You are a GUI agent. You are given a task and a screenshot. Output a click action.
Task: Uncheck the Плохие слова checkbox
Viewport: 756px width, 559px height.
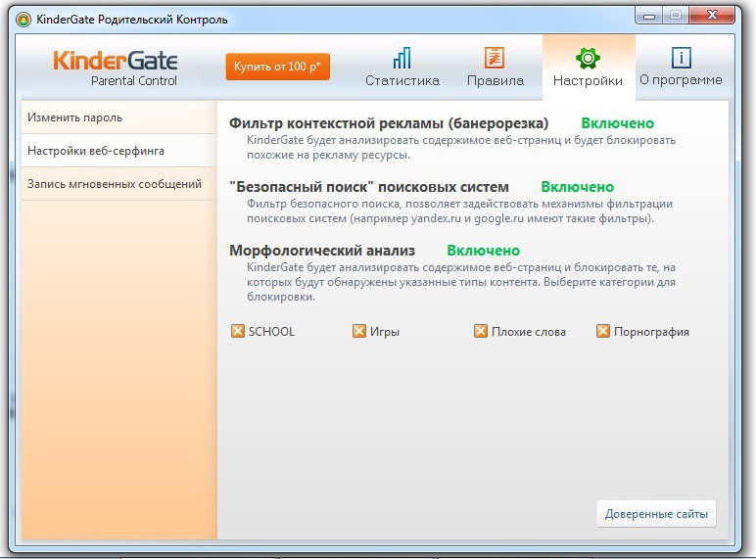coord(481,332)
